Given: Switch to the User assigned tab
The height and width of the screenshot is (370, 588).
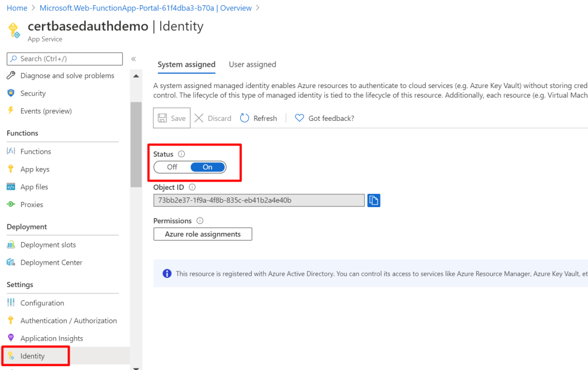Looking at the screenshot, I should pos(252,64).
